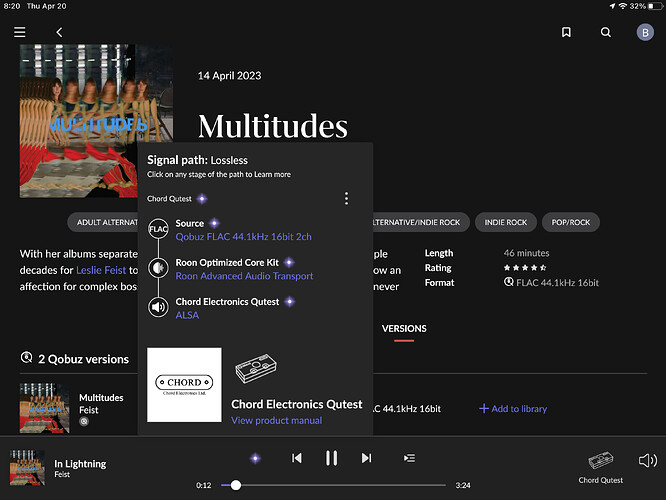
Task: Open Qobuz FLAC 44.1kHz 16bit 2ch link
Action: pyautogui.click(x=243, y=237)
